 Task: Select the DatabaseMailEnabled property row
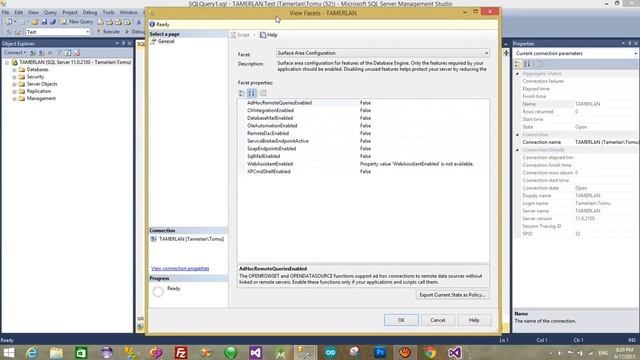363,118
